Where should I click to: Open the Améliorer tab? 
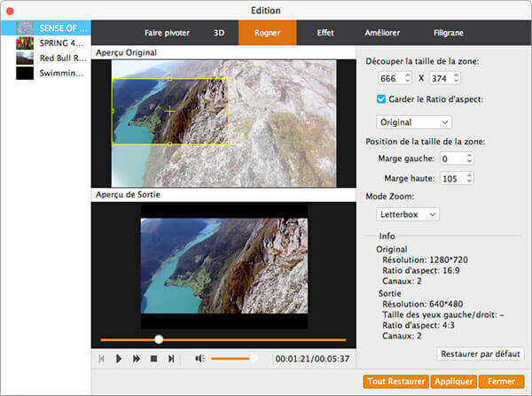(382, 33)
